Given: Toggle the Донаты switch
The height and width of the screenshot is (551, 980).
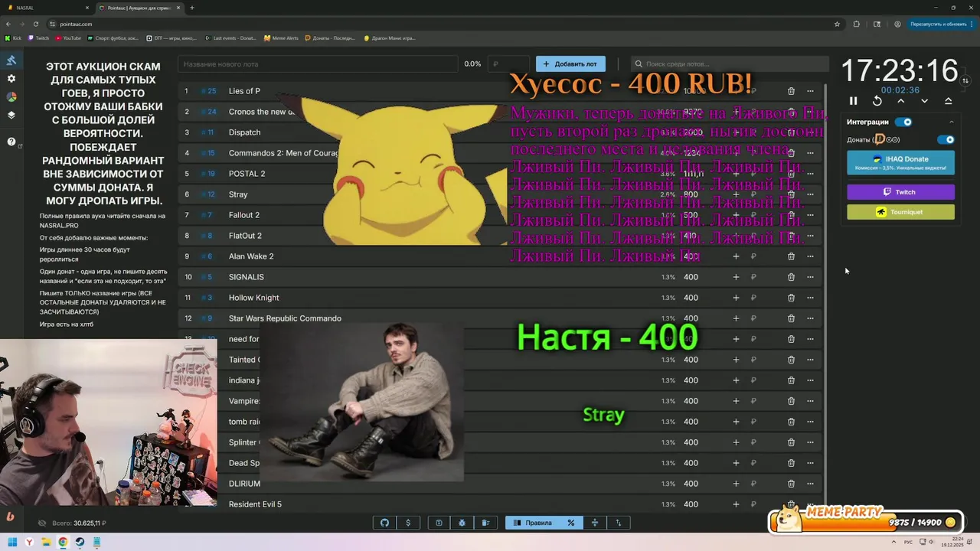Looking at the screenshot, I should click(946, 140).
